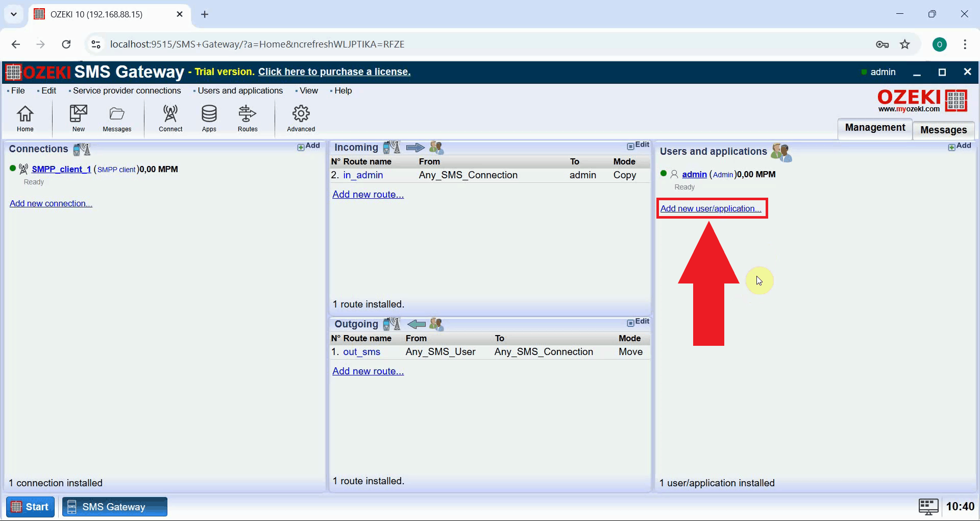Bookmark this page with the star icon
The image size is (980, 521).
[x=905, y=44]
